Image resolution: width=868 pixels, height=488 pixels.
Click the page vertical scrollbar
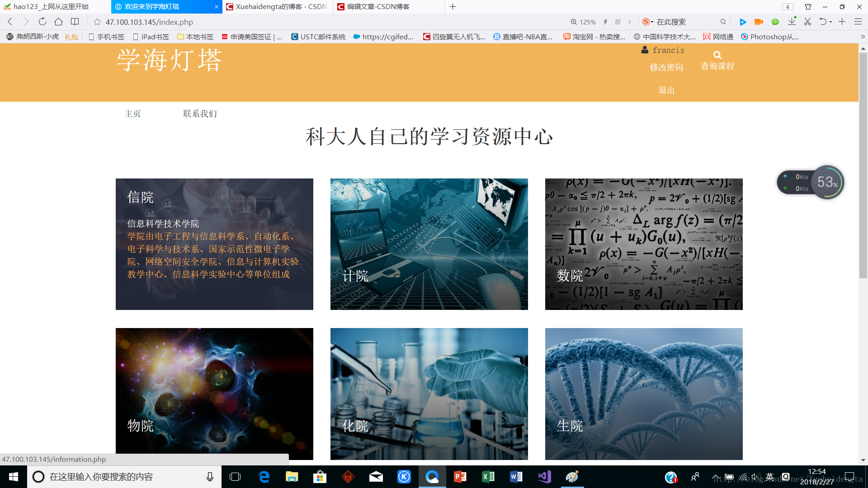tap(863, 165)
